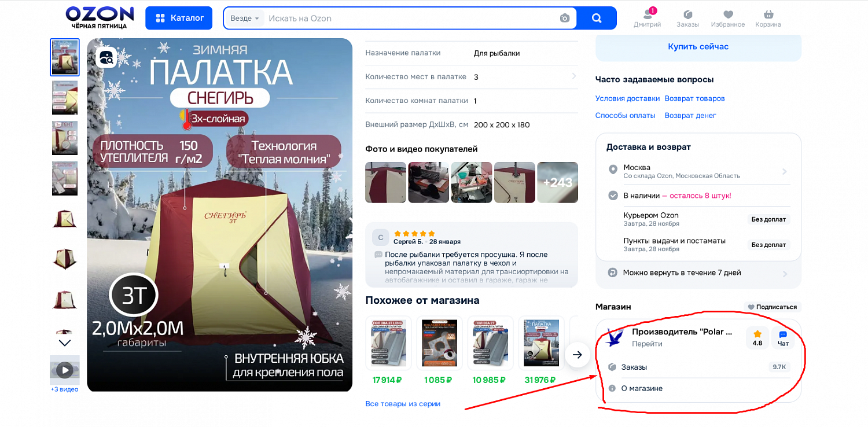Image resolution: width=868 pixels, height=427 pixels.
Task: Open Способы оплаты link
Action: pos(625,116)
